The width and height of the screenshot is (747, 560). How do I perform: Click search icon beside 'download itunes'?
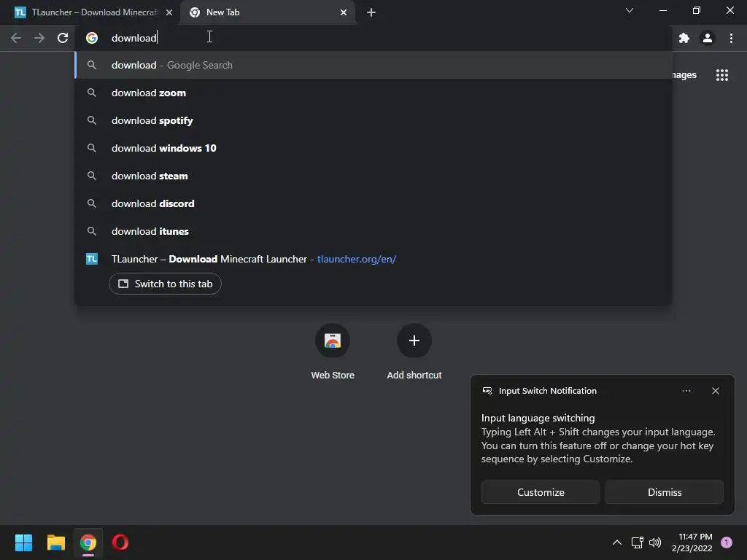point(92,231)
